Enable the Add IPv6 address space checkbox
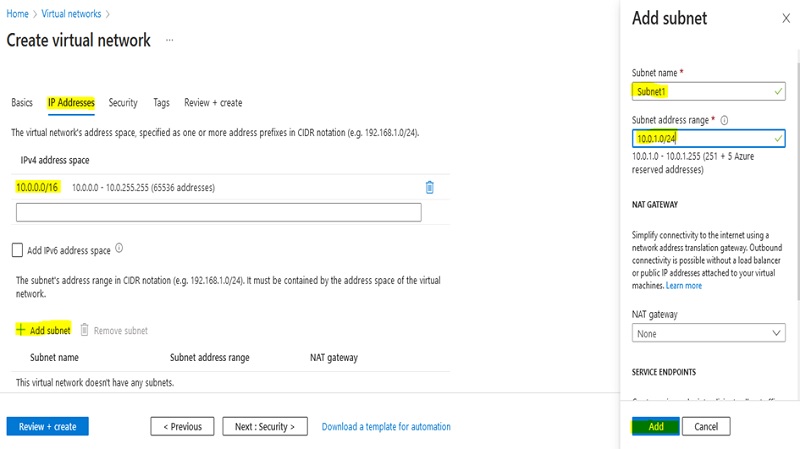Image resolution: width=800 pixels, height=449 pixels. tap(17, 250)
